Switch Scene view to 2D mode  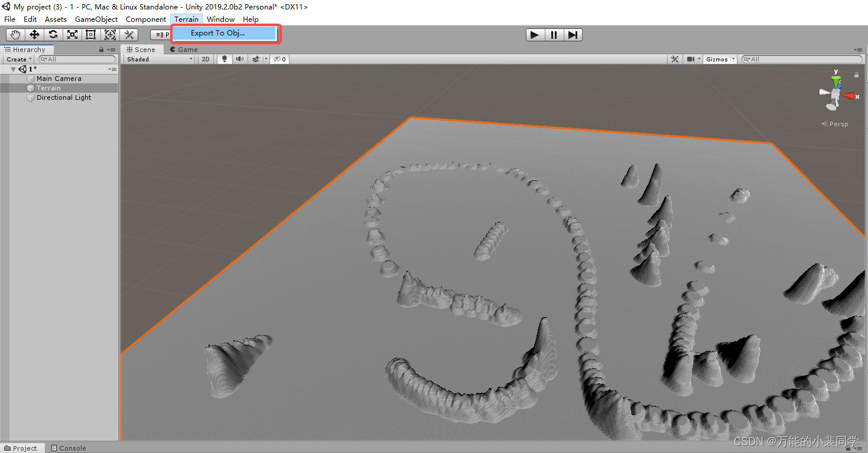(205, 58)
